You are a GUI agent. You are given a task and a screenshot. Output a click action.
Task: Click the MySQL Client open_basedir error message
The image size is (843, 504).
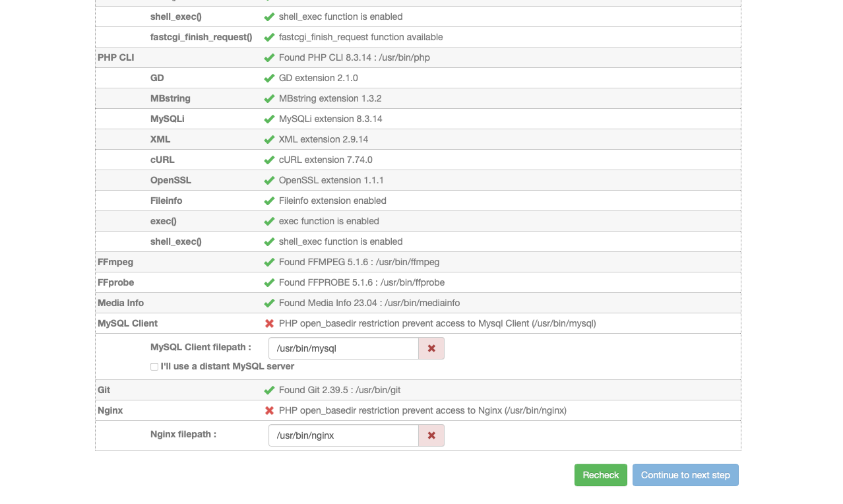pyautogui.click(x=437, y=323)
